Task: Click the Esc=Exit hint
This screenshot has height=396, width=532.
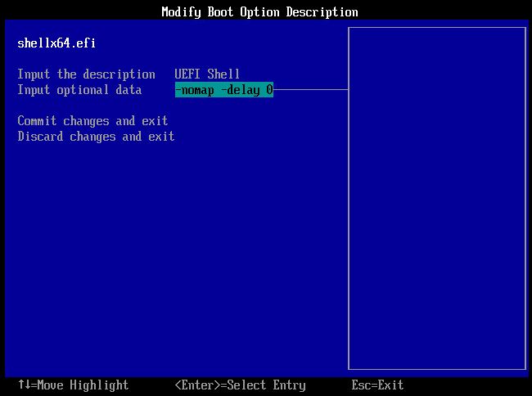Action: (x=377, y=385)
